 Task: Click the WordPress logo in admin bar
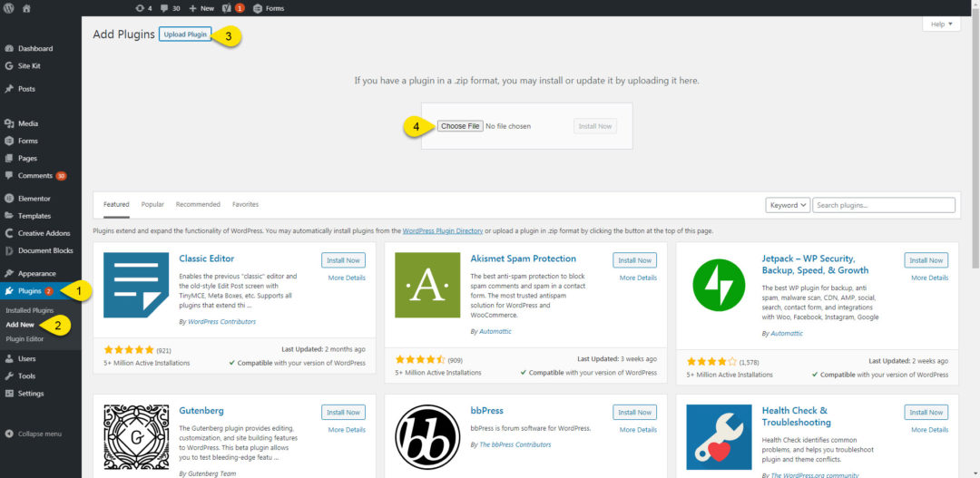pos(9,8)
